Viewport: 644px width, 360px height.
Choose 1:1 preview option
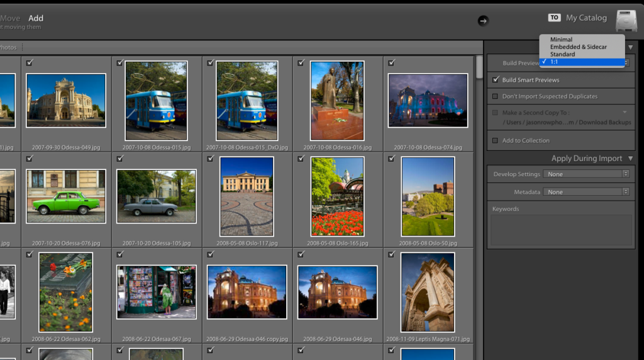tap(582, 62)
